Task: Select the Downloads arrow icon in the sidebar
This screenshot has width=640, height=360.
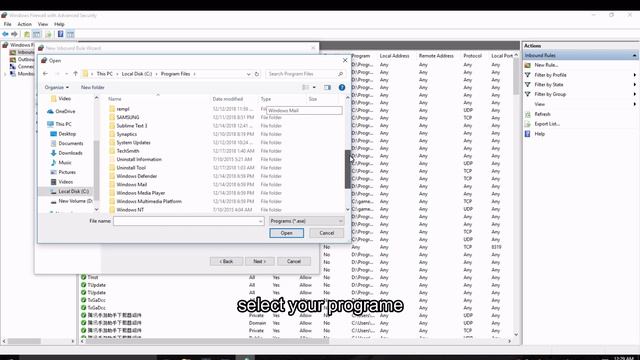Action: pos(53,153)
